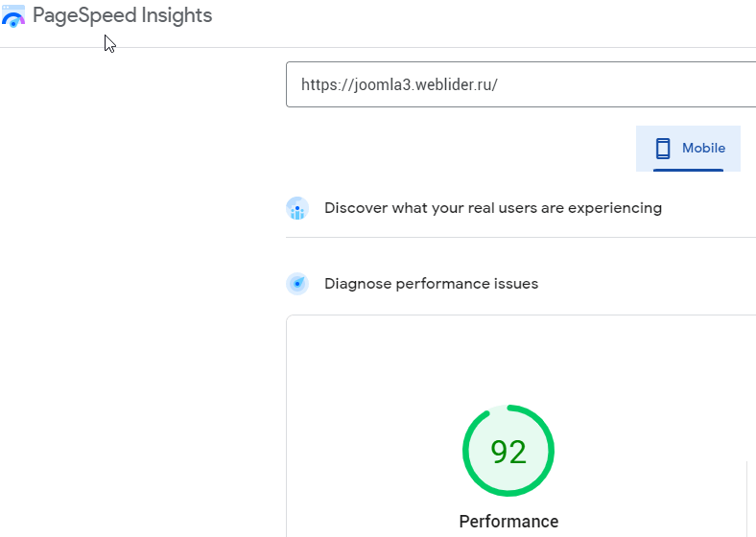Screen dimensions: 756x537
Task: Click horizontal divider below Discover section
Action: coord(518,237)
